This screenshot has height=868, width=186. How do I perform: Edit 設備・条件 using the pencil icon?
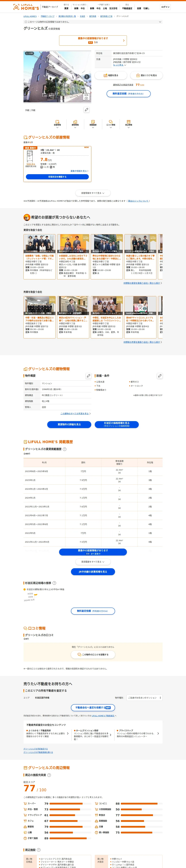point(160,376)
